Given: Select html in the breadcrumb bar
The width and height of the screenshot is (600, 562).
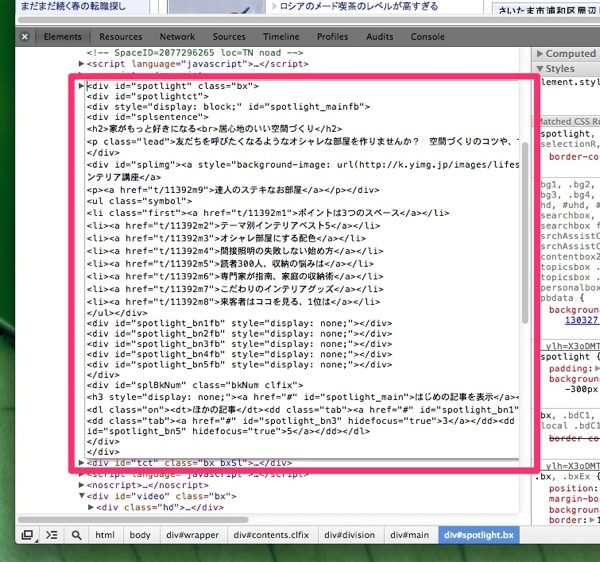Looking at the screenshot, I should coord(105,535).
